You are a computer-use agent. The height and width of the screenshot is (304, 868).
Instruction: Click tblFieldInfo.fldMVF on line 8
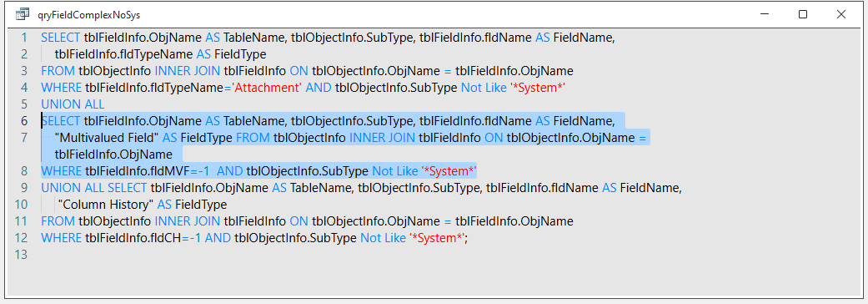point(138,171)
